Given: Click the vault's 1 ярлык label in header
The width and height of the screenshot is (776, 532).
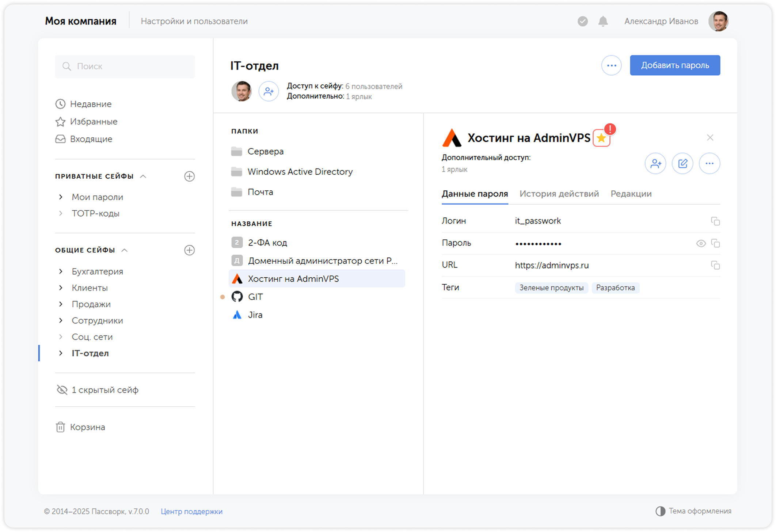Looking at the screenshot, I should click(x=359, y=97).
